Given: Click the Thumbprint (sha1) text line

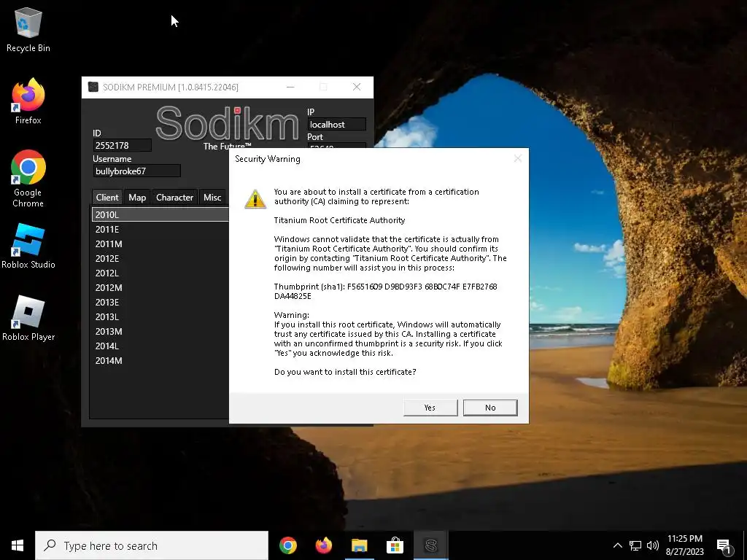Looking at the screenshot, I should (385, 291).
